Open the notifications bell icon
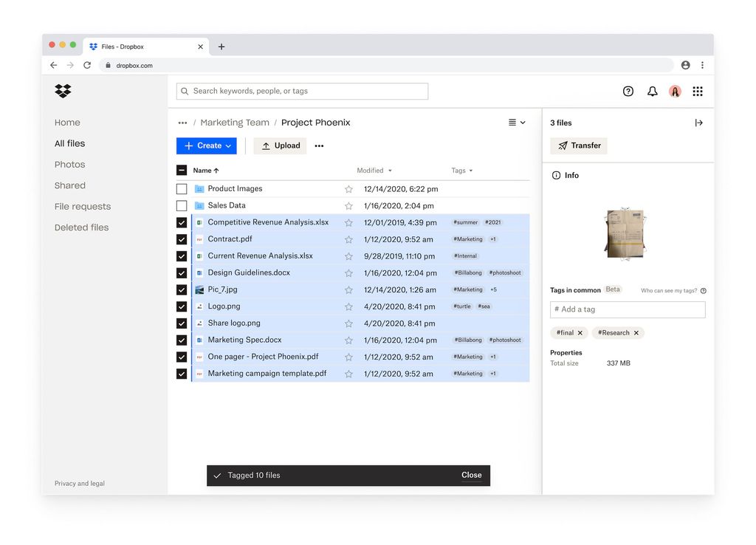Image resolution: width=756 pixels, height=545 pixels. (x=652, y=91)
